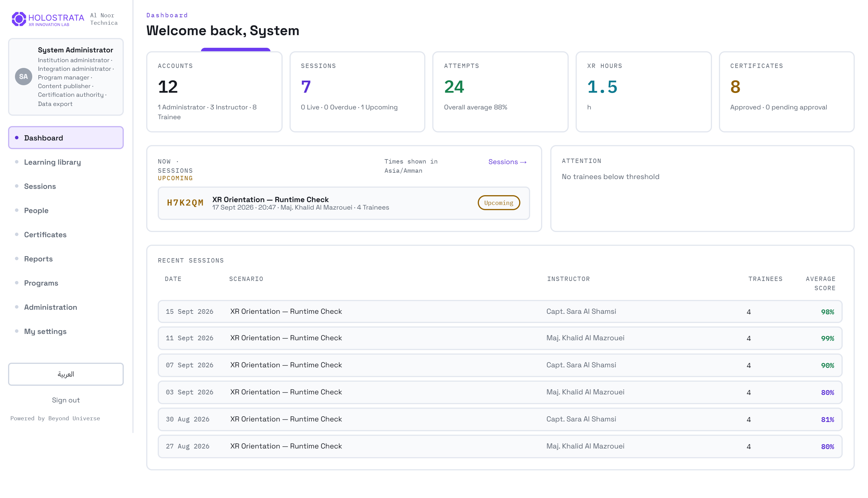The image size is (868, 498).
Task: Open the 27 Aug 2026 session row
Action: (500, 446)
